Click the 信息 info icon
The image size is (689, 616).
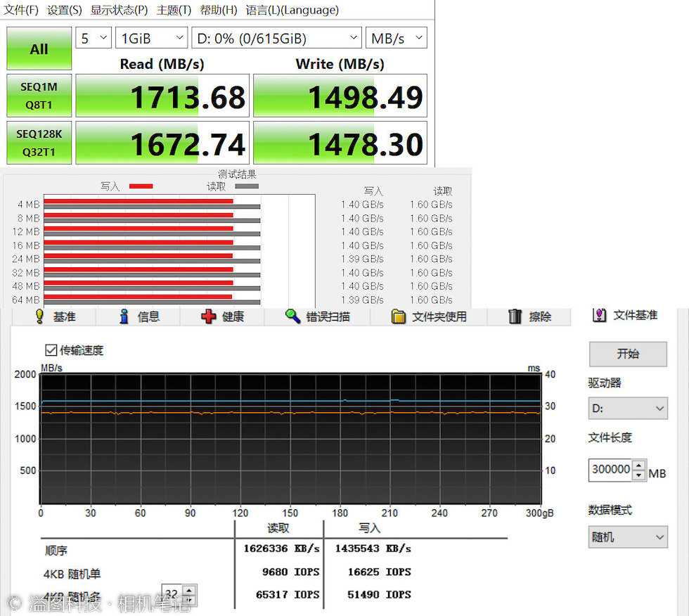click(x=124, y=316)
